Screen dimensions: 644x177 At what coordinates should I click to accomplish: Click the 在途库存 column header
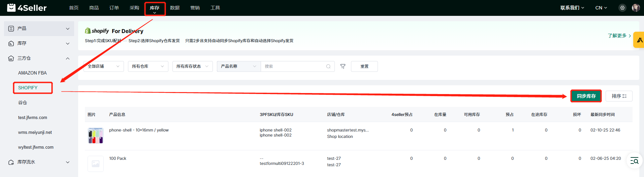coord(539,115)
